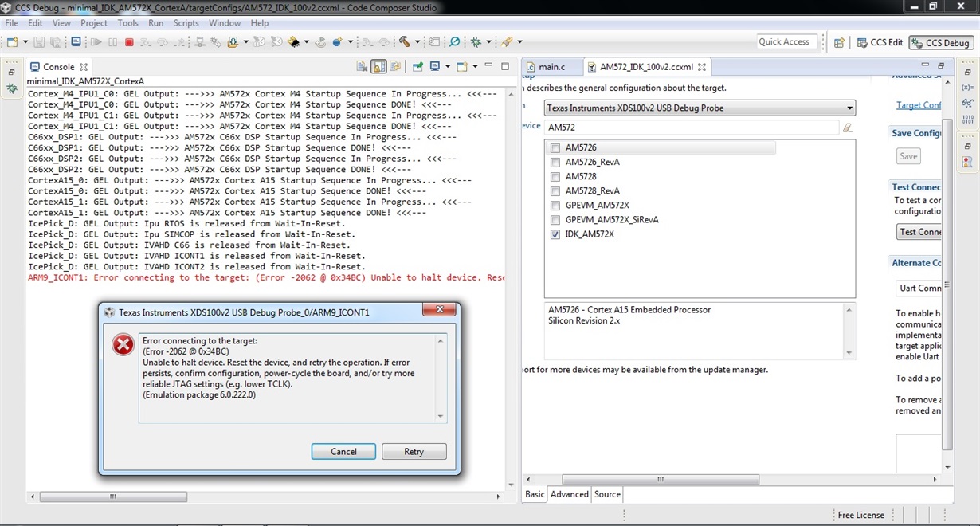Check the AM5728_RevA checkbox
The height and width of the screenshot is (526, 980).
[555, 191]
